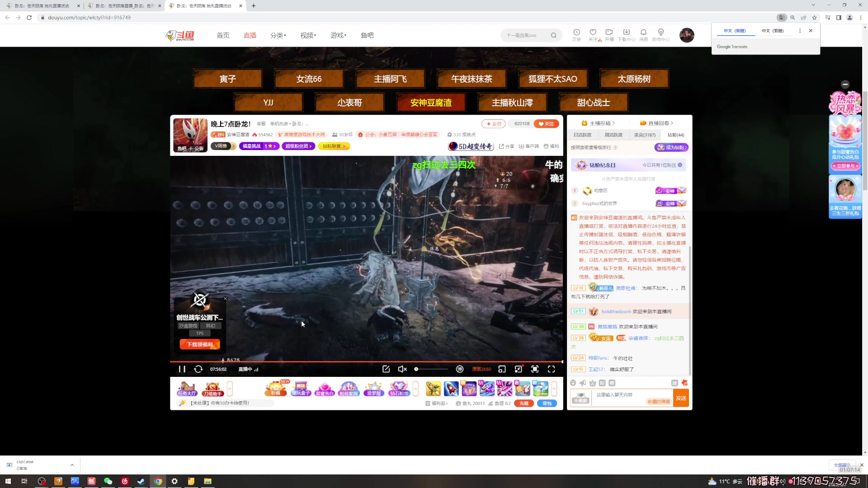Image resolution: width=868 pixels, height=488 pixels.
Task: Toggle web-page fullscreen mode icon
Action: (x=535, y=369)
